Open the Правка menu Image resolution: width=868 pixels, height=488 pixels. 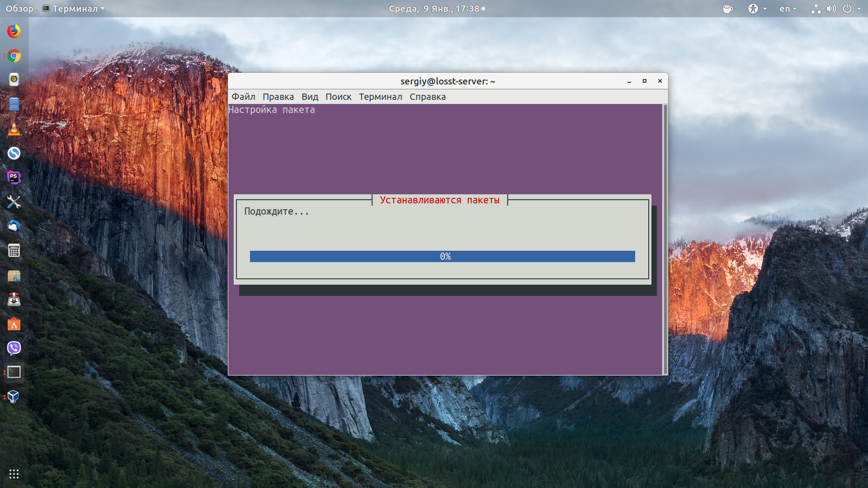[278, 97]
